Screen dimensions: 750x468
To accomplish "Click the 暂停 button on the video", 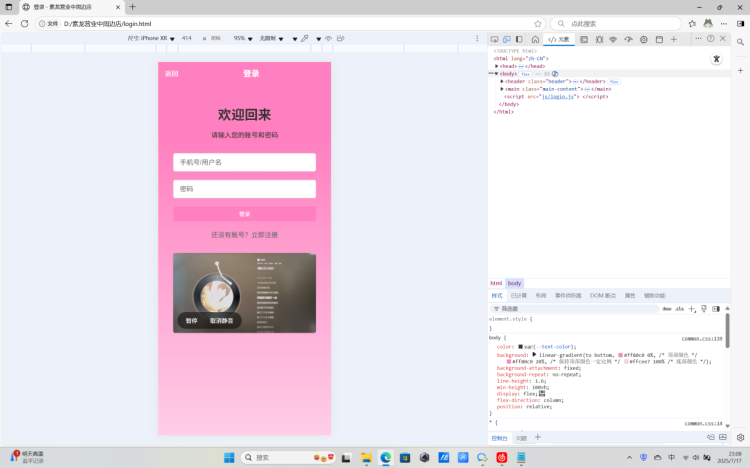I will [x=191, y=321].
